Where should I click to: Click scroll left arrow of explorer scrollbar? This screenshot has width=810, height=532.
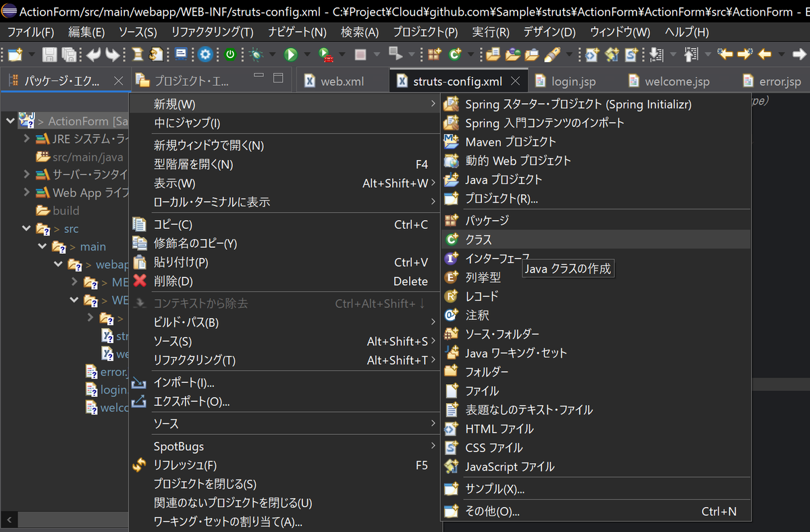9,520
